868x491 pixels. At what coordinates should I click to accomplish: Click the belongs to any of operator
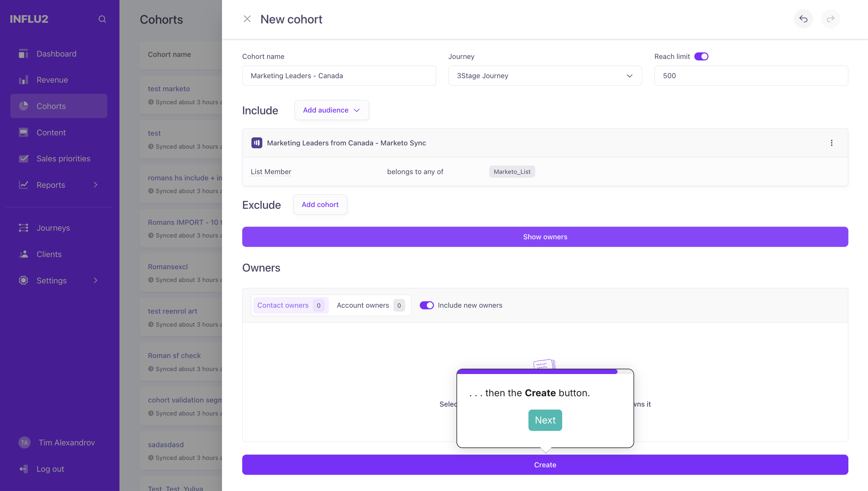(x=415, y=172)
